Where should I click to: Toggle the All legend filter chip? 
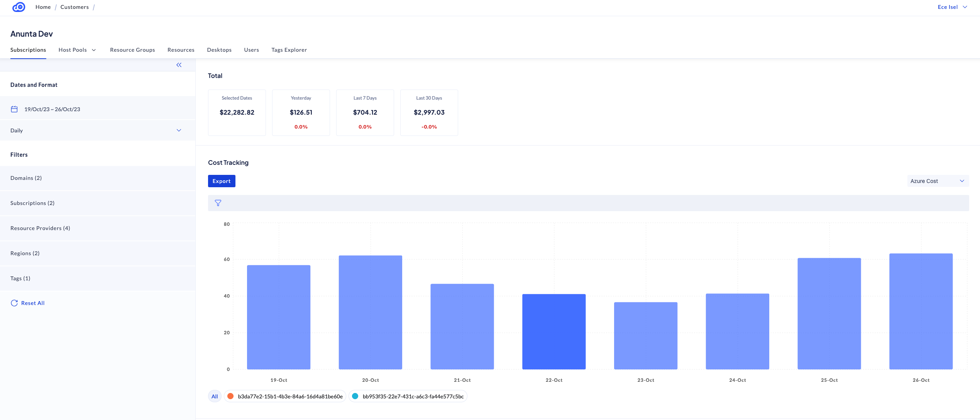click(215, 396)
